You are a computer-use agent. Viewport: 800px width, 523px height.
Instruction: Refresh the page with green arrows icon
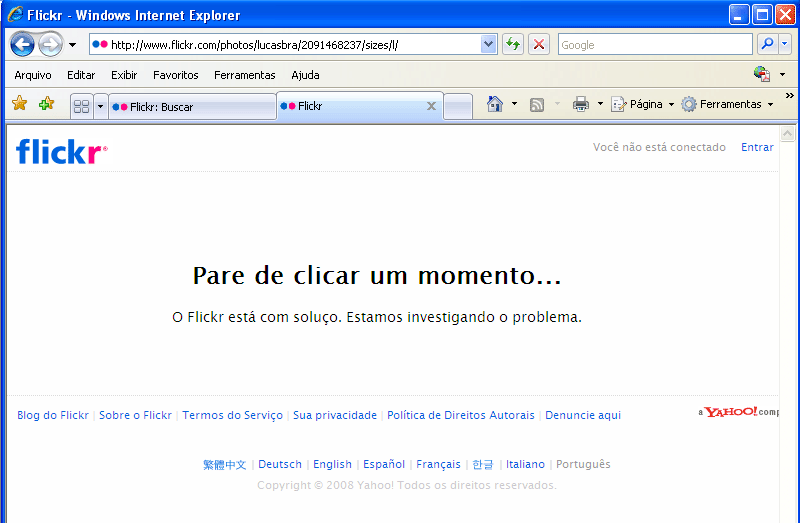click(513, 44)
